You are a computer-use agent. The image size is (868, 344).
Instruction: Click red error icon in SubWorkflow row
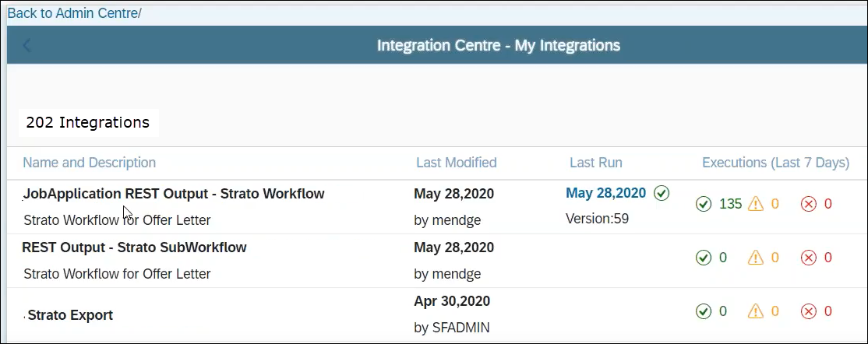tap(809, 258)
